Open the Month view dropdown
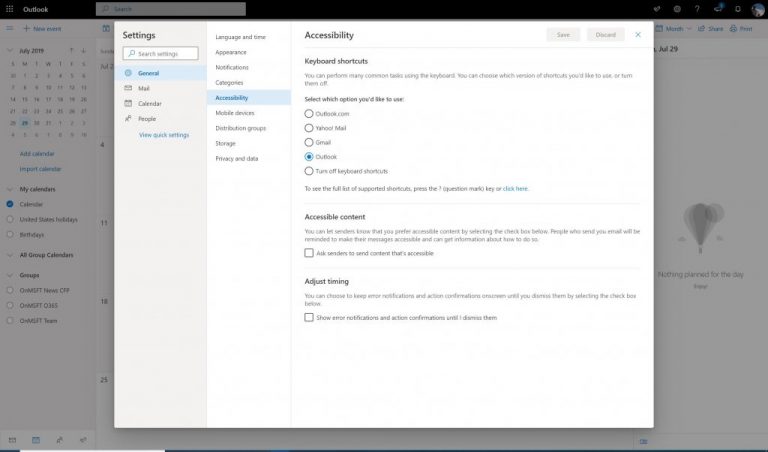The height and width of the screenshot is (452, 768). click(674, 28)
